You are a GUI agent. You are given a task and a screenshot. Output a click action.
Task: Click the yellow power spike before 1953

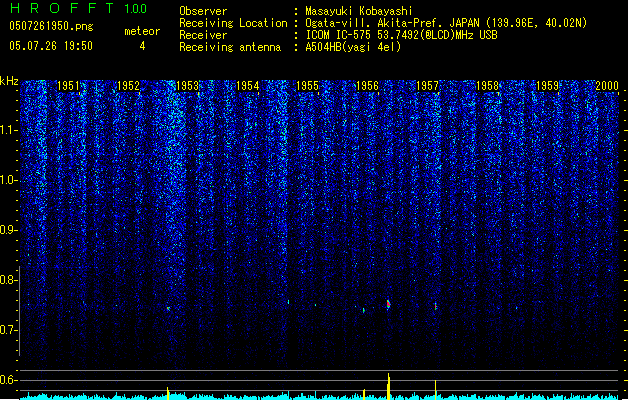pos(168,393)
